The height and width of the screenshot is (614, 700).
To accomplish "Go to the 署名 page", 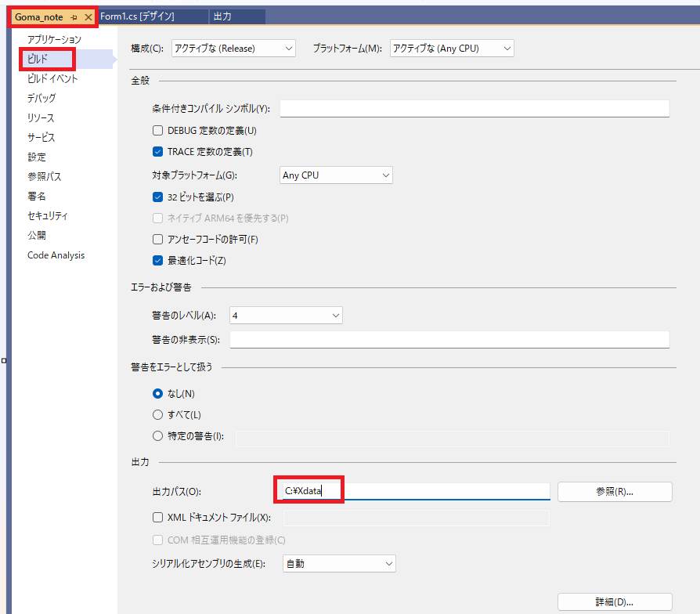I will click(x=37, y=196).
